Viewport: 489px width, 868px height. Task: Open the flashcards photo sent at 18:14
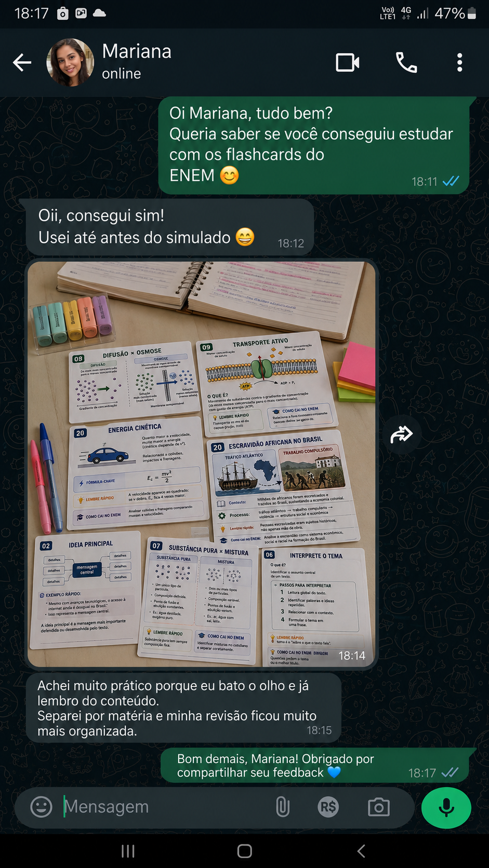coord(202,464)
